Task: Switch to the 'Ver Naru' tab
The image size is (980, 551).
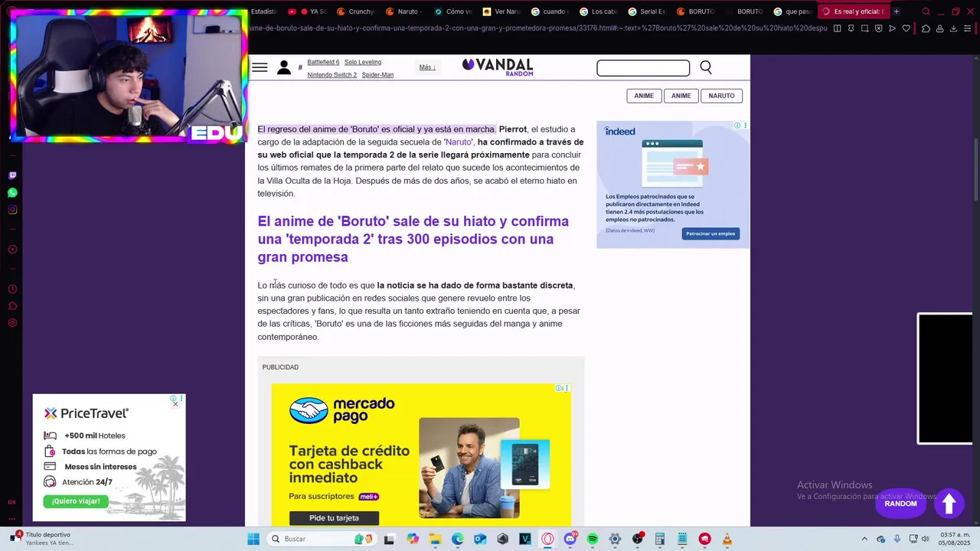Action: (501, 11)
